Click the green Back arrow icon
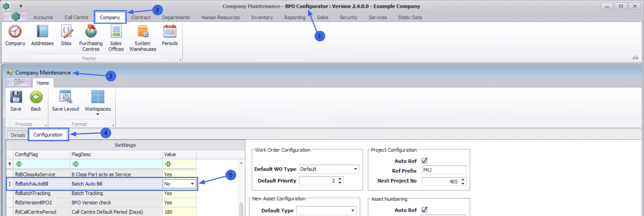644x216 pixels. (x=36, y=97)
